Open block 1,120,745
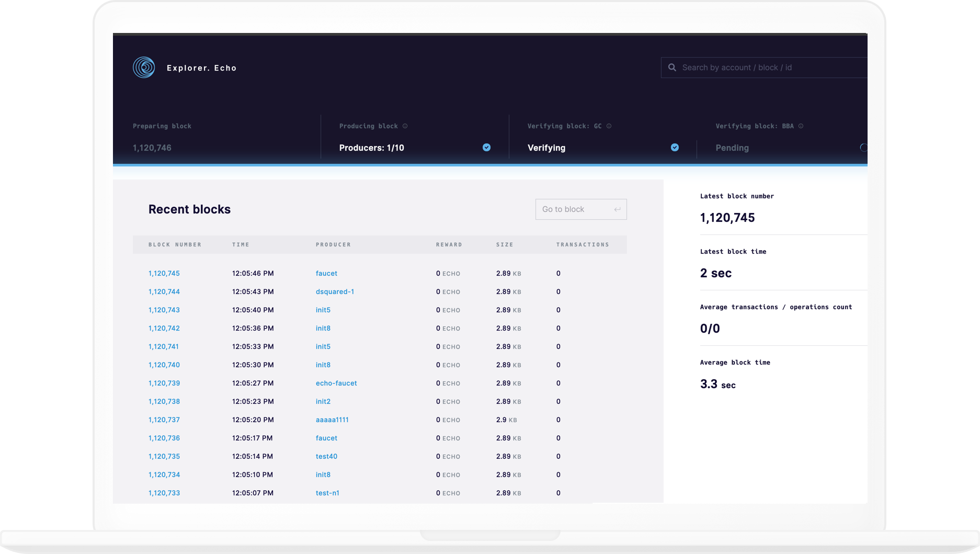980x554 pixels. pyautogui.click(x=164, y=274)
